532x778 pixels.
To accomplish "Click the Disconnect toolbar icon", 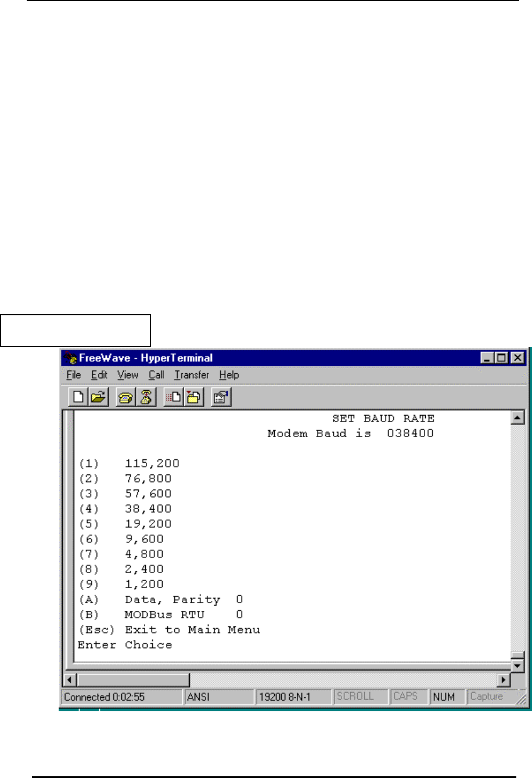I will pos(146,398).
